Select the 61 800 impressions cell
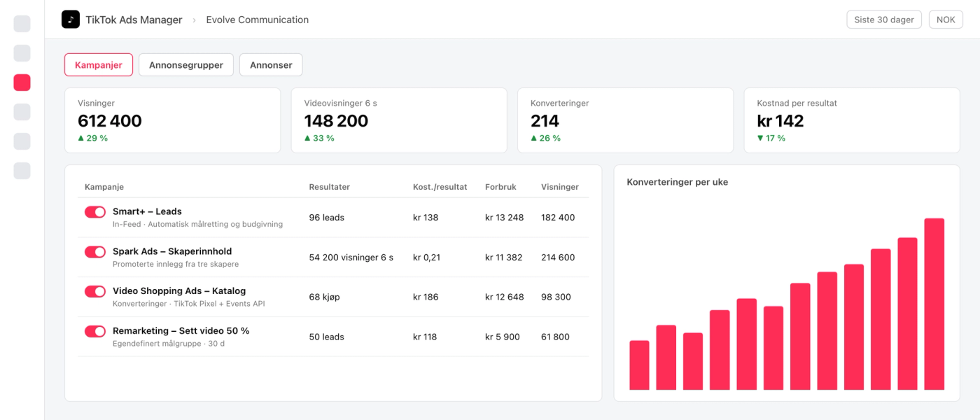Image resolution: width=980 pixels, height=420 pixels. tap(556, 337)
